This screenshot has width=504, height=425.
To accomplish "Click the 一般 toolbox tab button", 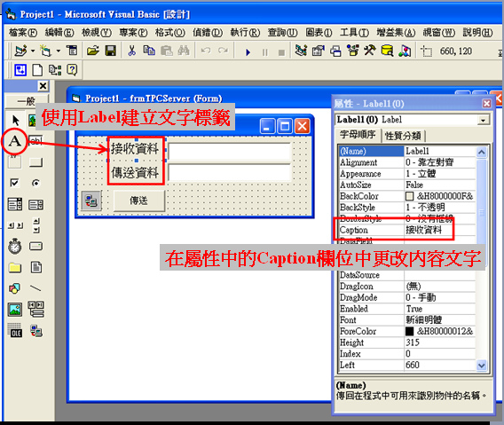I will [x=27, y=101].
